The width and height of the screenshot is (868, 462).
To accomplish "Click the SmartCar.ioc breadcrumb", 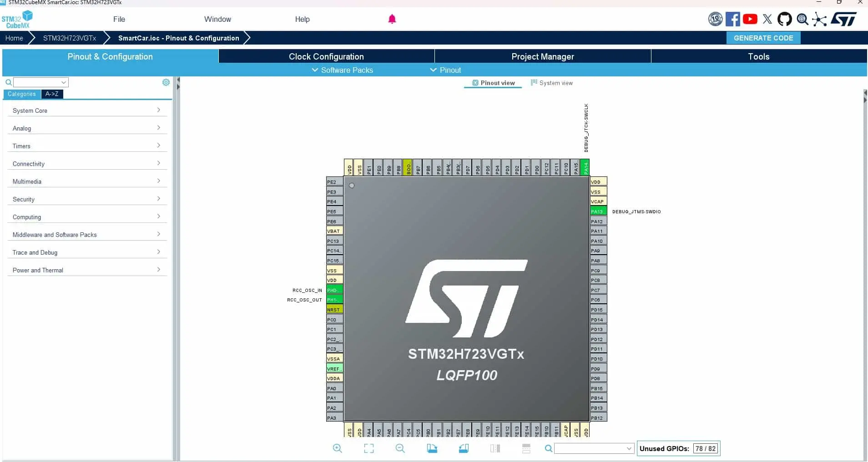I will (x=178, y=38).
